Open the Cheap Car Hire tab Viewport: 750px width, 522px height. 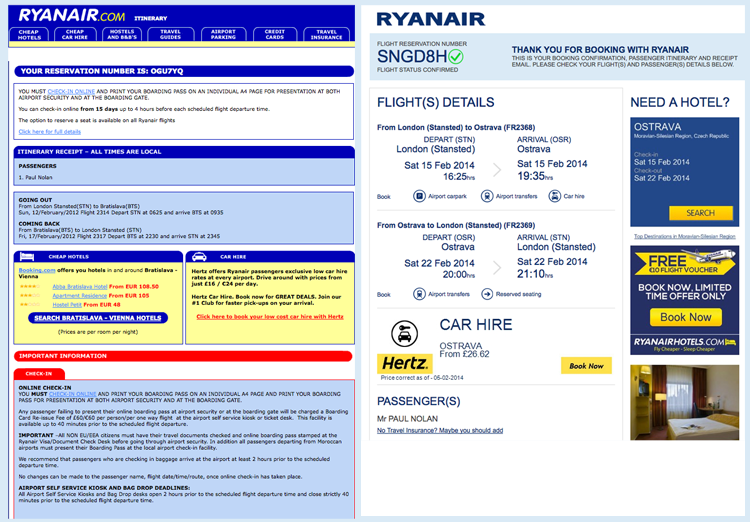(75, 34)
